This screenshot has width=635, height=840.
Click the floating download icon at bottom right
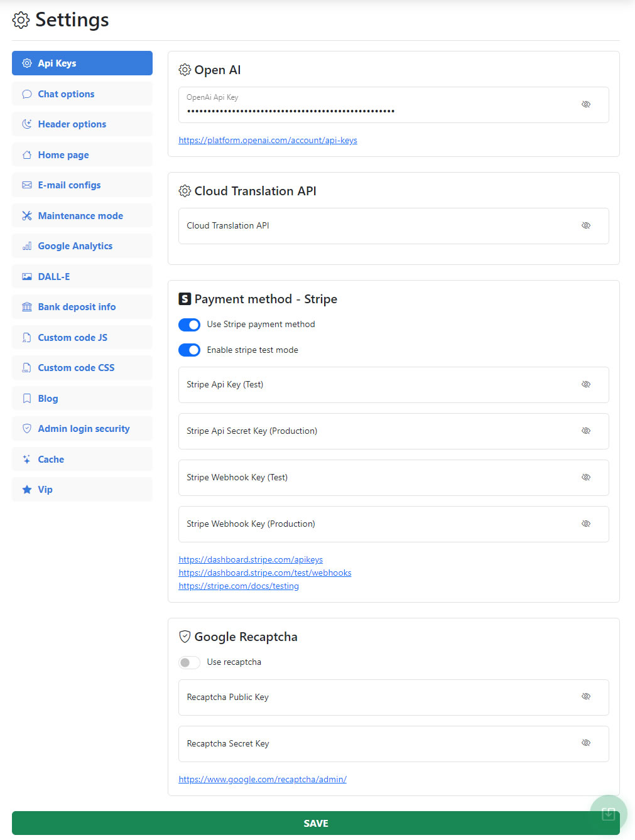coord(608,814)
